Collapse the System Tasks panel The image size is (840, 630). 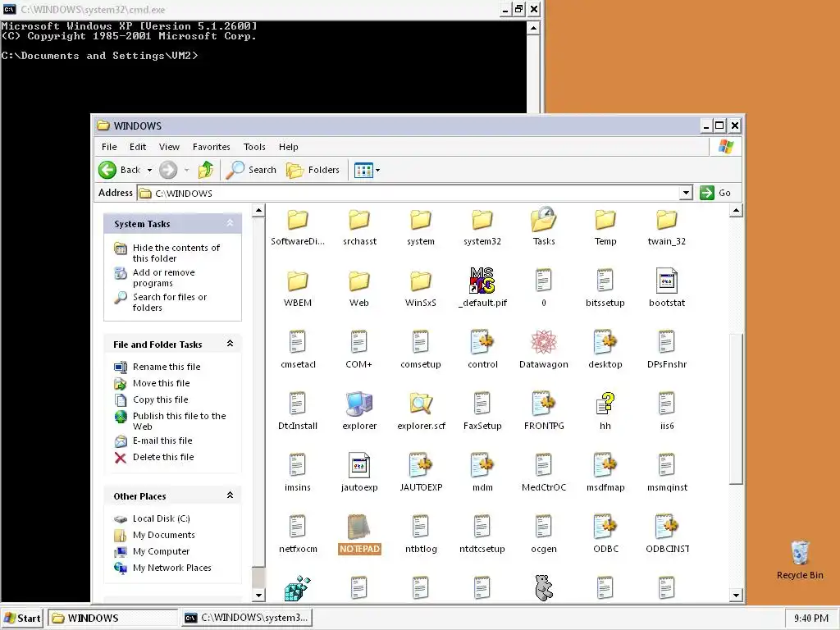pos(230,223)
